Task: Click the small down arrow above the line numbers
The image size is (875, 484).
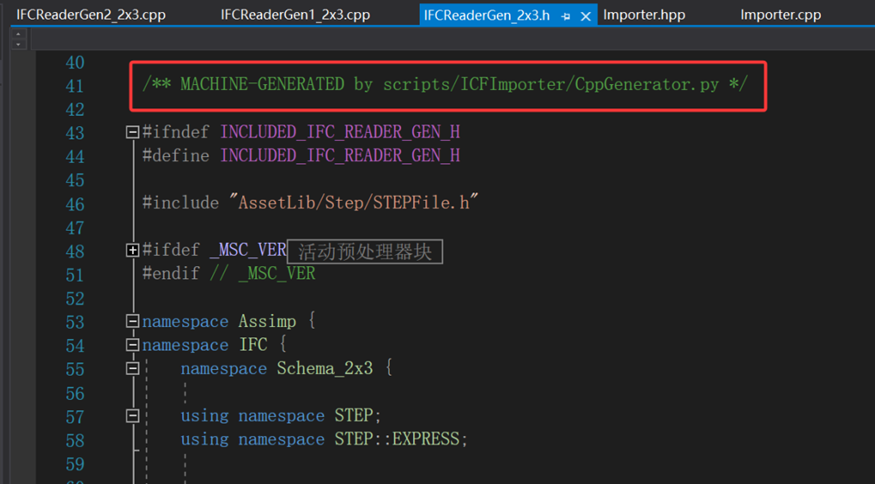Action: pos(18,44)
